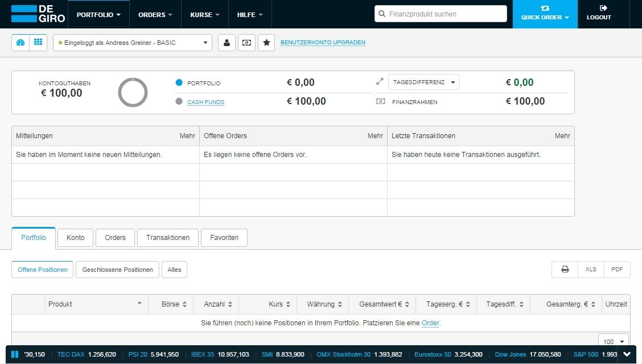Open the Cash Funds link
The width and height of the screenshot is (642, 364).
[205, 102]
